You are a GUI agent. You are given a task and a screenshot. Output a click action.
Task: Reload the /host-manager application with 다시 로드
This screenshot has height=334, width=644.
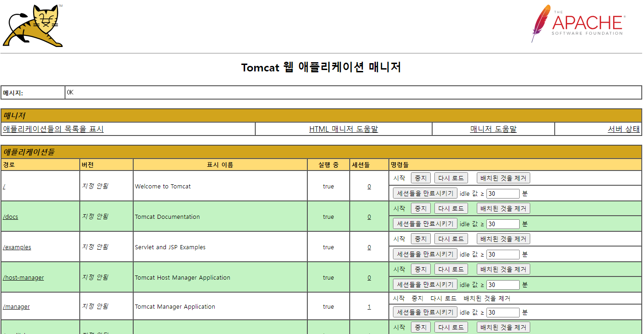(x=451, y=270)
